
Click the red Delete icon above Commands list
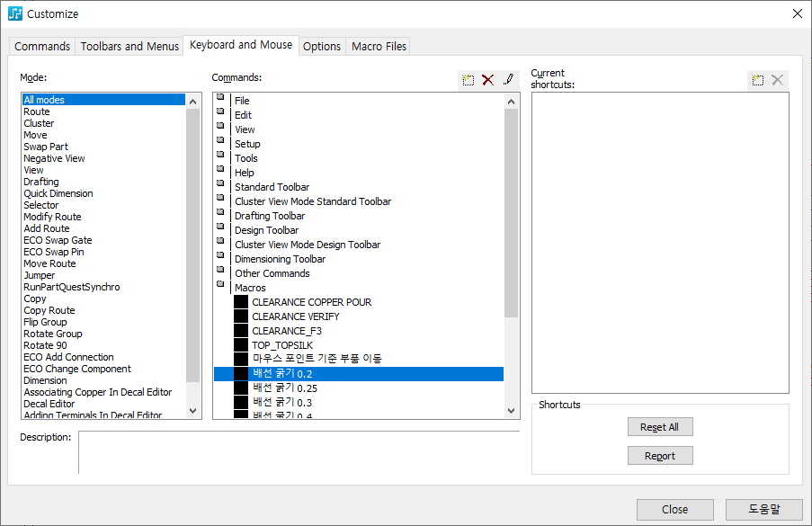coord(488,80)
